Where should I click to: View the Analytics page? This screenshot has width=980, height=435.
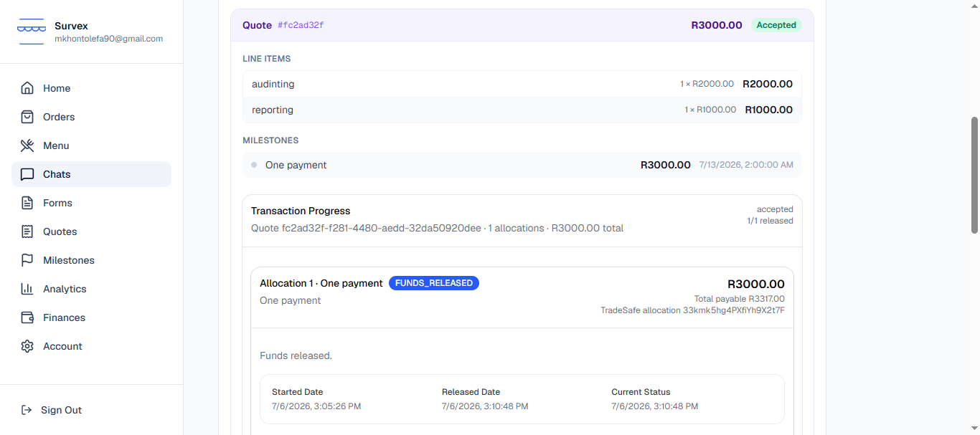[x=91, y=289]
